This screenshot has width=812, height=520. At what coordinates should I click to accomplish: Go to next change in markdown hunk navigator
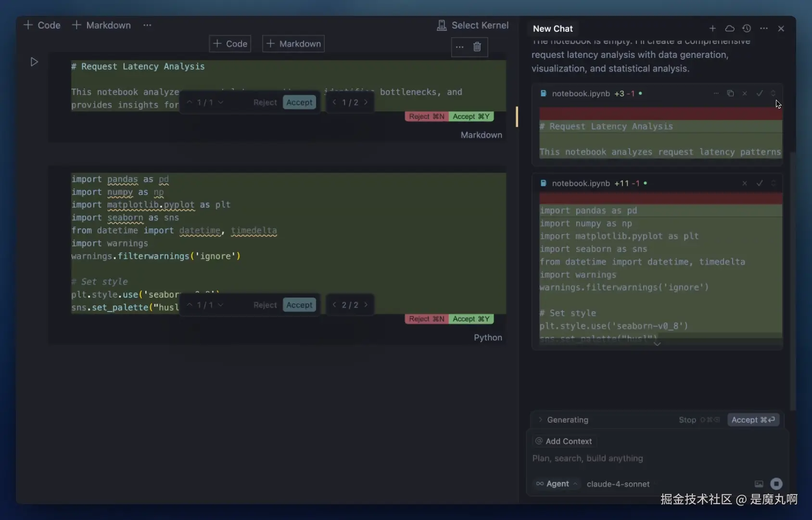point(221,103)
